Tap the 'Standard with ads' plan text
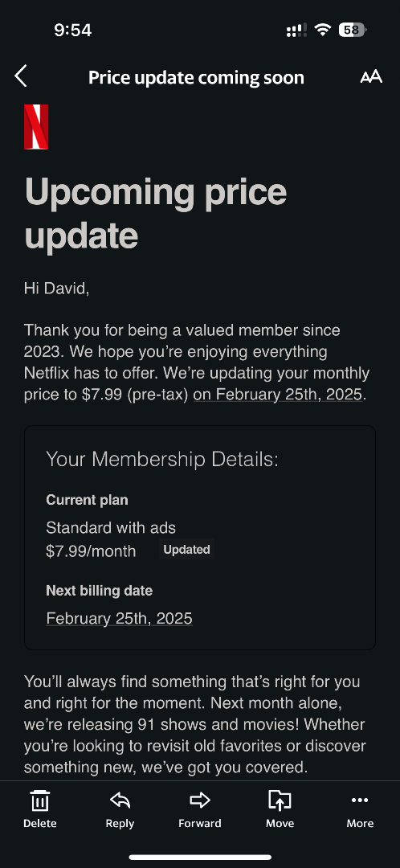 [111, 527]
